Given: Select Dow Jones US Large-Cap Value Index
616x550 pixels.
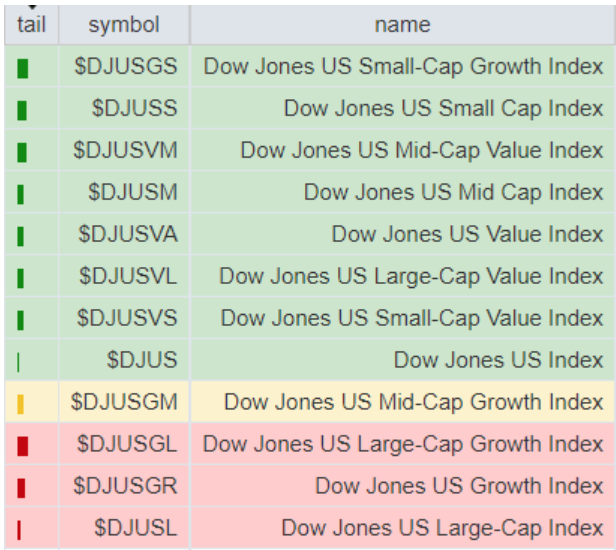Looking at the screenshot, I should tap(411, 276).
